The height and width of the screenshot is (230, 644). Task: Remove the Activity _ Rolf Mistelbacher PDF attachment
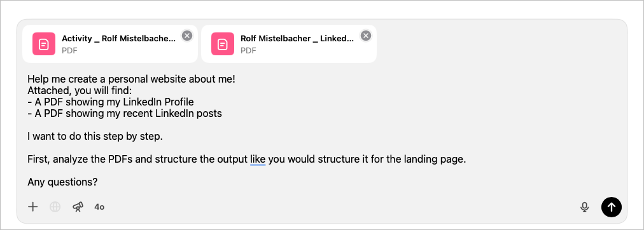[x=187, y=36]
